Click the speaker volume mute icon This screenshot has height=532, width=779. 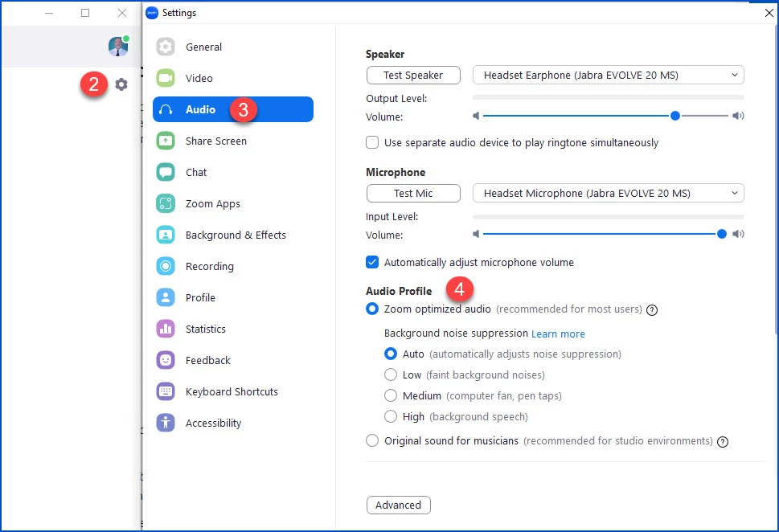point(476,116)
